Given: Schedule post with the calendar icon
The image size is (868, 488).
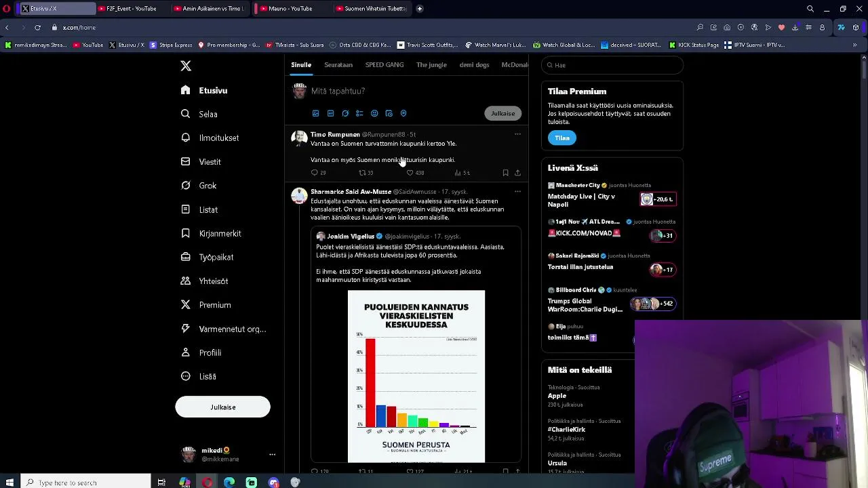Looking at the screenshot, I should coord(389,113).
